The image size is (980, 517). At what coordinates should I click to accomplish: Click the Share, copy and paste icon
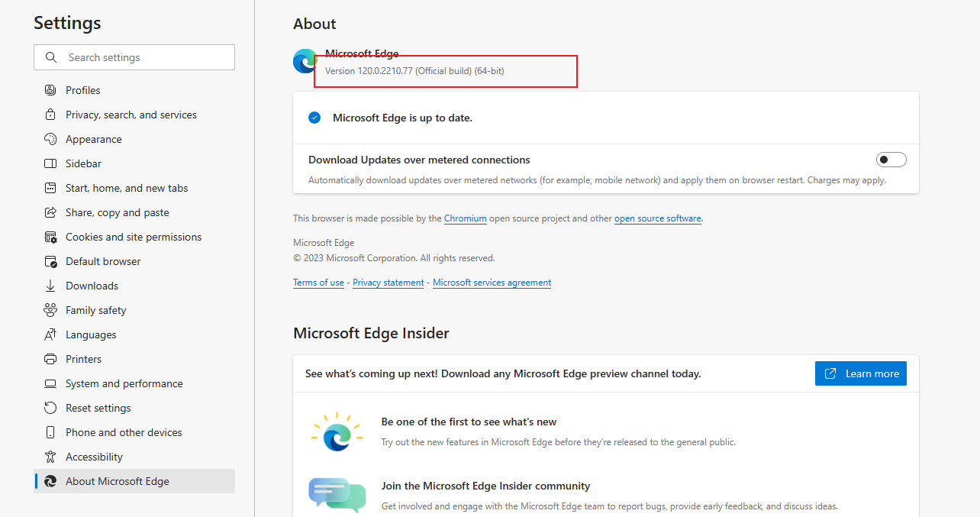pos(50,212)
